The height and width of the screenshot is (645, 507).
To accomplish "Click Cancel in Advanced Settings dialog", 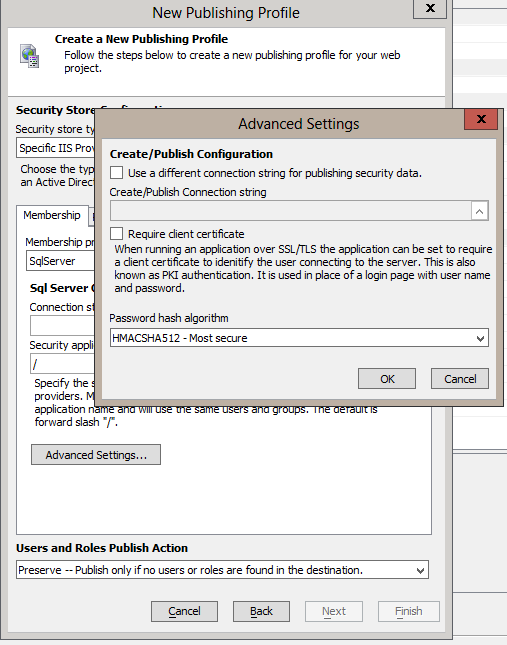I will [460, 378].
